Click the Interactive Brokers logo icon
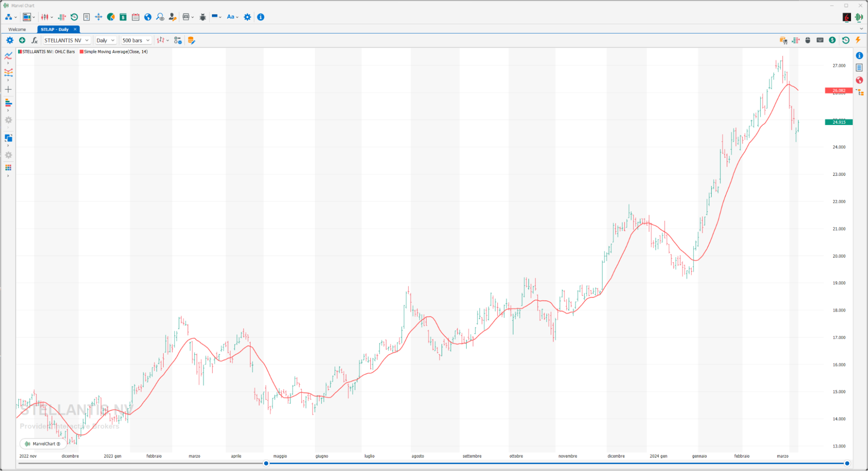 tap(847, 17)
